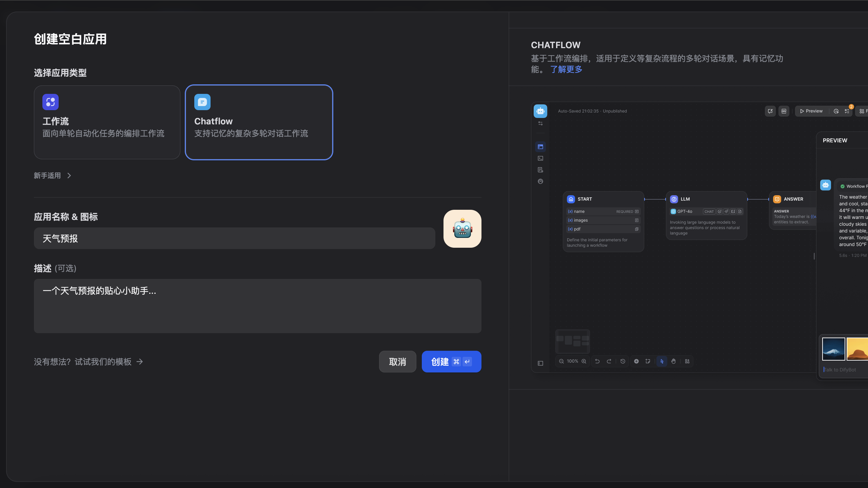Viewport: 868px width, 488px height.
Task: Click the START node home icon
Action: click(571, 199)
